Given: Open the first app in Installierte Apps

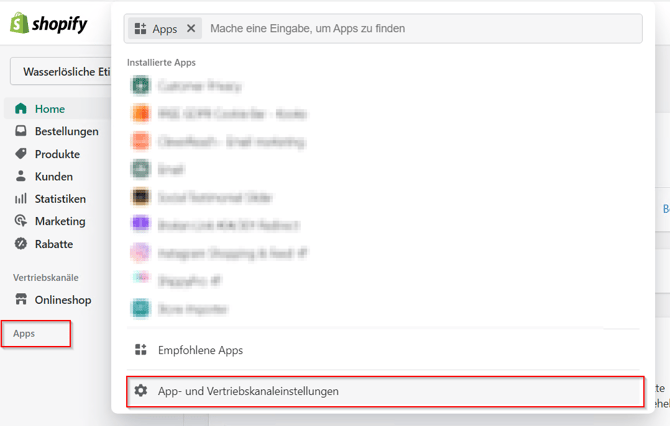Looking at the screenshot, I should tap(200, 86).
